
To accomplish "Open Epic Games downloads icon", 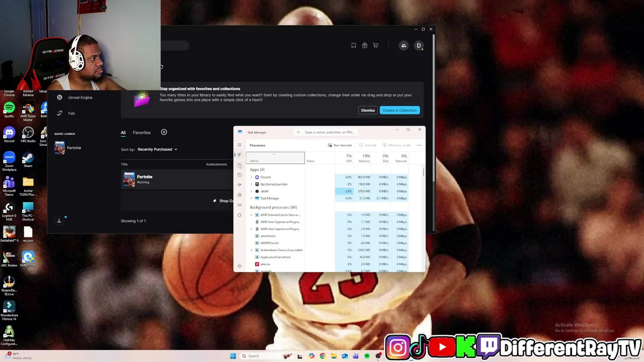I will pos(59,221).
